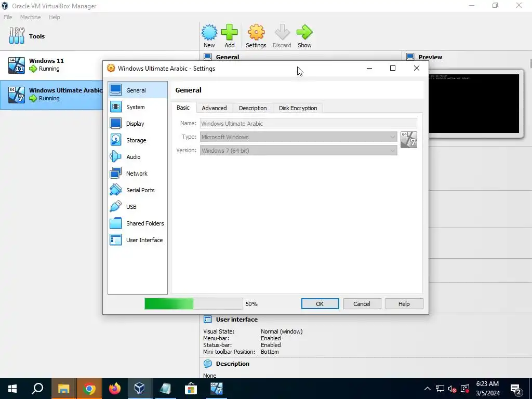The width and height of the screenshot is (532, 399).
Task: Select the Windows Ultimate Arabic VM icon
Action: [17, 95]
